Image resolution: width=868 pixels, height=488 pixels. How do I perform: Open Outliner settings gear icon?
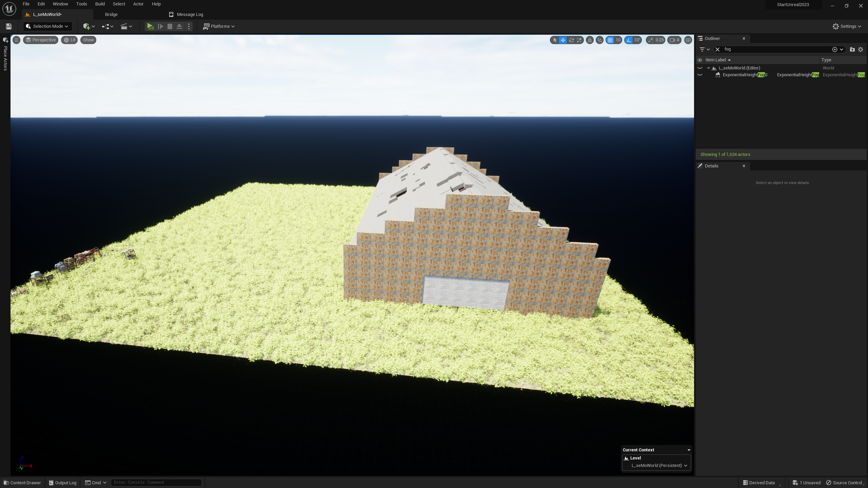click(861, 49)
